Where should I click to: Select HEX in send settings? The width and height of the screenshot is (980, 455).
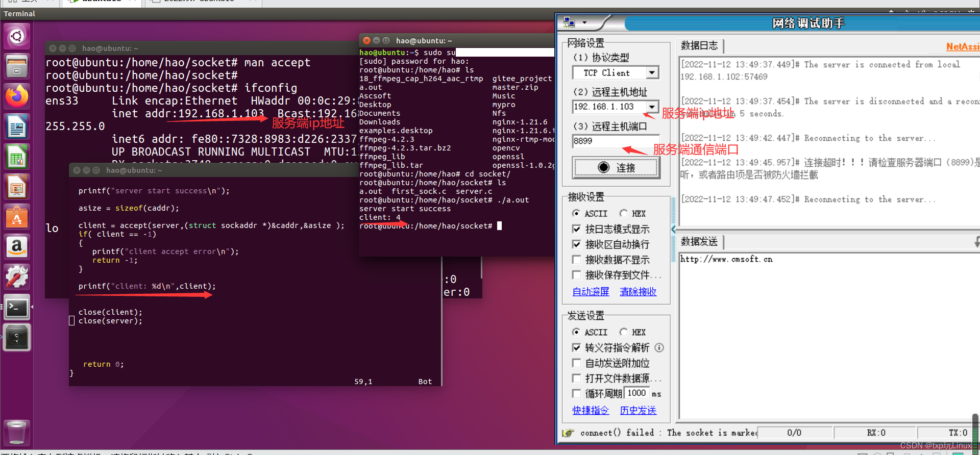coord(623,332)
